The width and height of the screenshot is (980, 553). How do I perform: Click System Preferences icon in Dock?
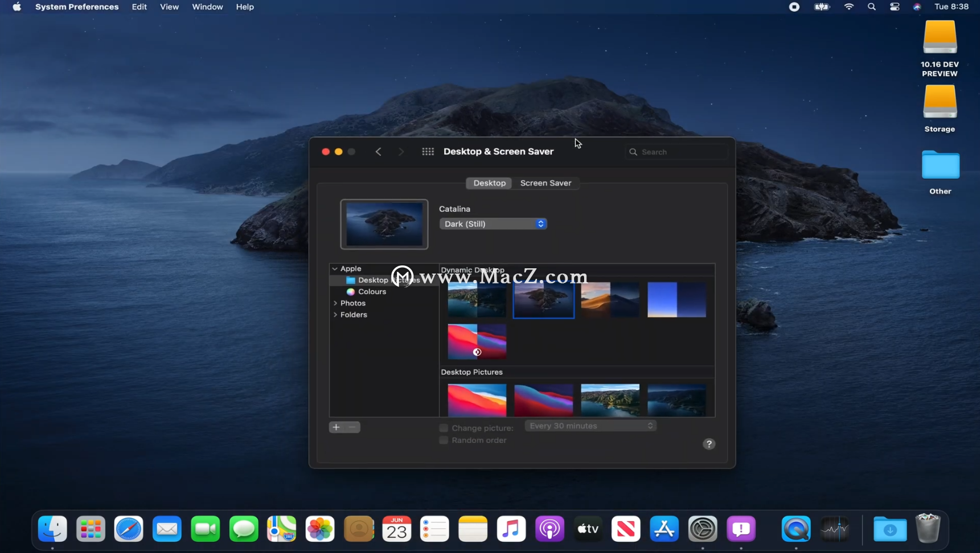[702, 529]
